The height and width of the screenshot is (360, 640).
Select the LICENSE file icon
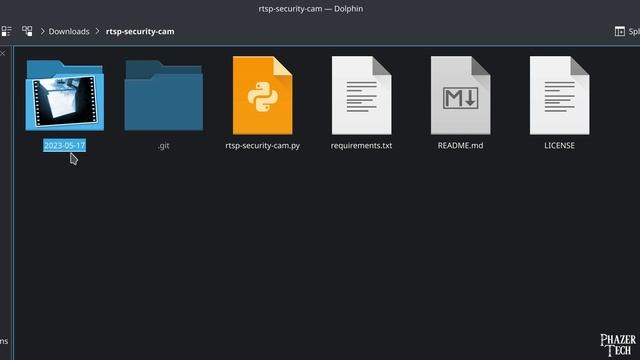[x=560, y=95]
